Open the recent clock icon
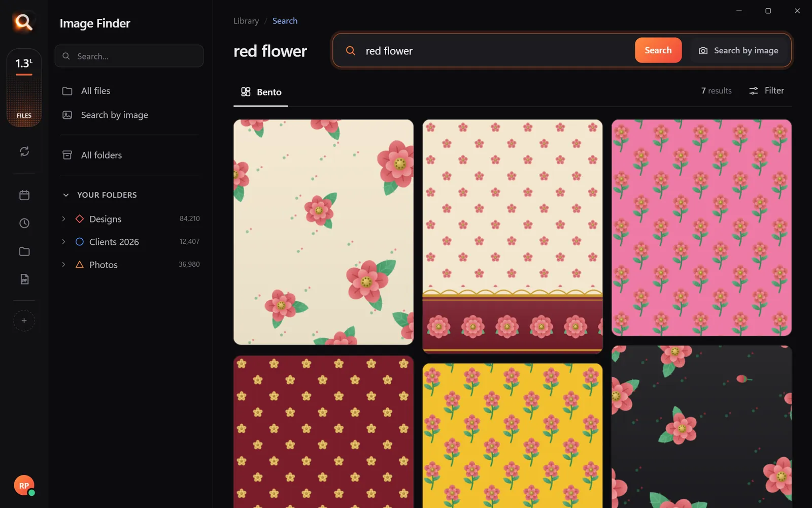812x508 pixels. 24,223
